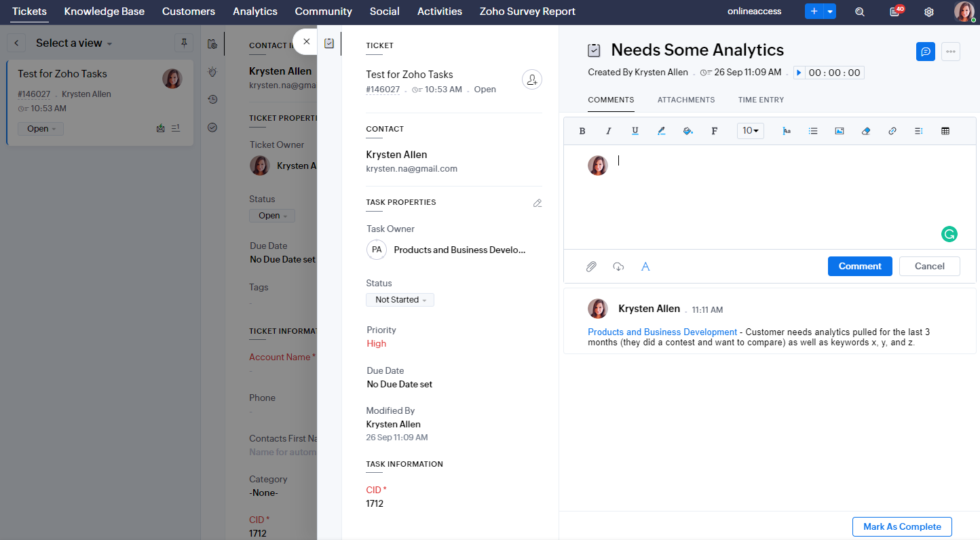
Task: Edit task properties with pencil icon
Action: (x=538, y=203)
